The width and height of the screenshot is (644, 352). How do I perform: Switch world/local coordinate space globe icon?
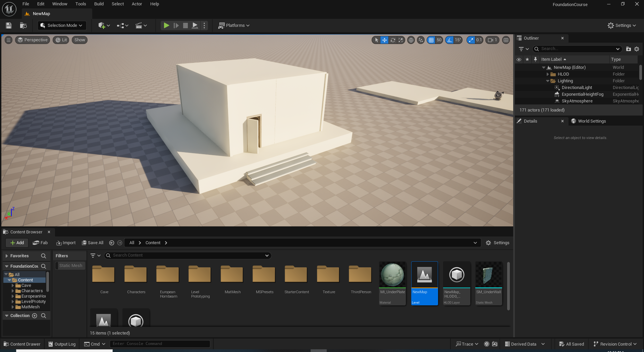tap(411, 40)
